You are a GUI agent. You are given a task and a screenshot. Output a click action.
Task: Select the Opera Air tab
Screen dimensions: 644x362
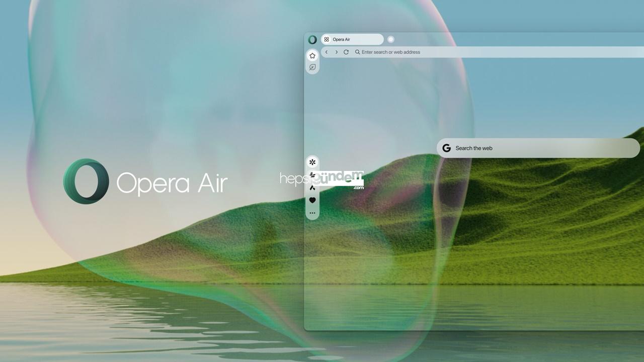(352, 39)
